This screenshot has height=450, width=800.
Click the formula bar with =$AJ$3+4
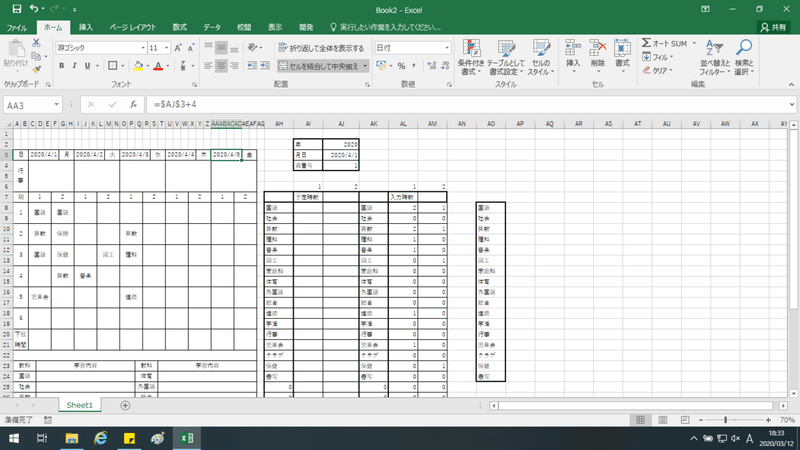coord(469,105)
